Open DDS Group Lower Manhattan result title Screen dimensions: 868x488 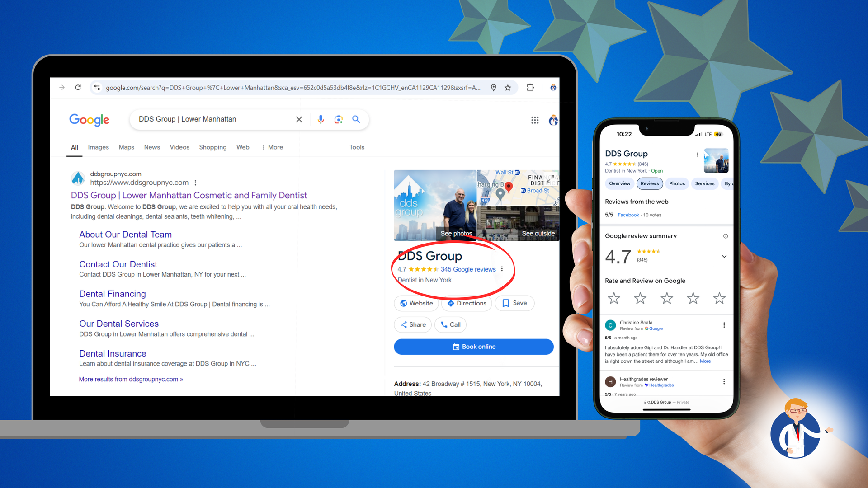tap(189, 195)
